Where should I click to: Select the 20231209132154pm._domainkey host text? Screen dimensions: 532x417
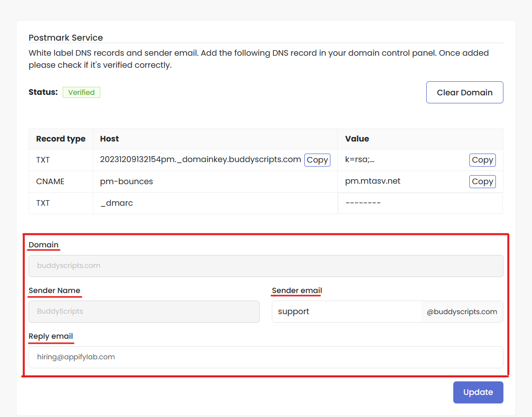pyautogui.click(x=201, y=160)
